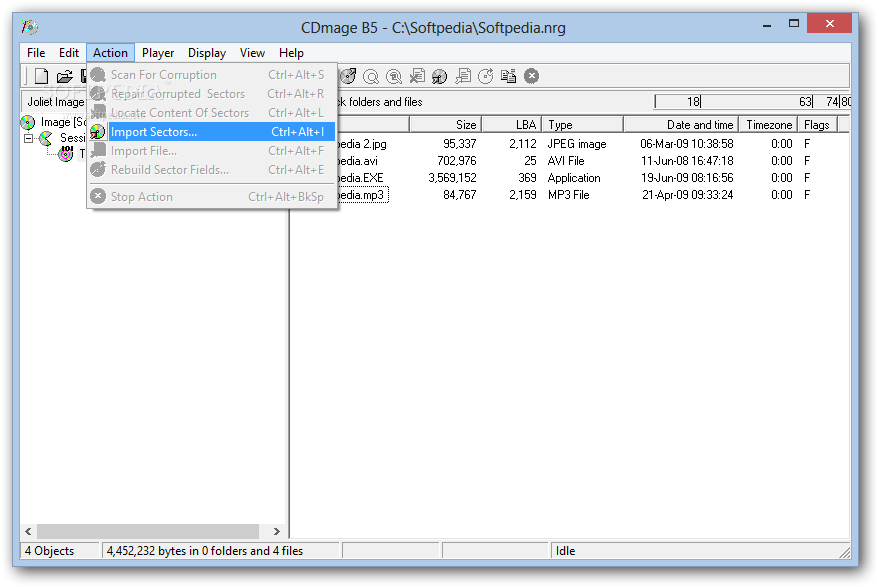The width and height of the screenshot is (879, 587).
Task: Click Import File... menu entry
Action: (212, 151)
